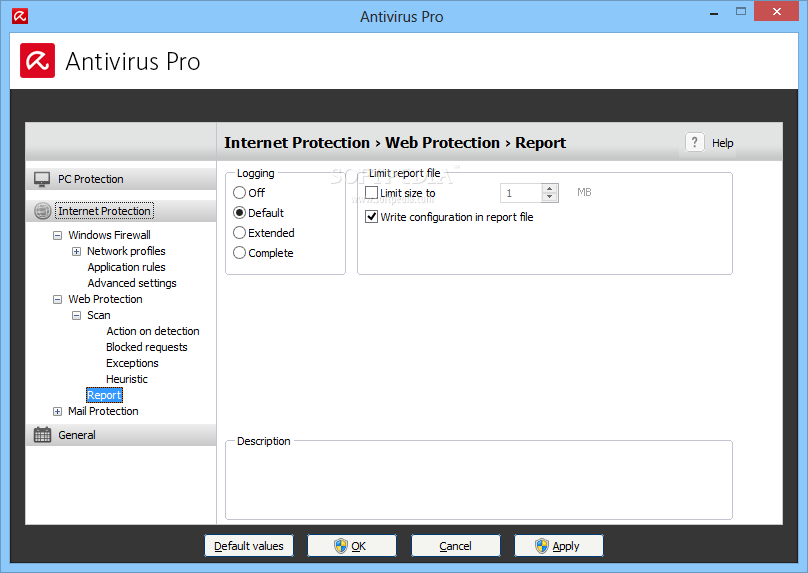Open Action on detection settings

pos(153,331)
